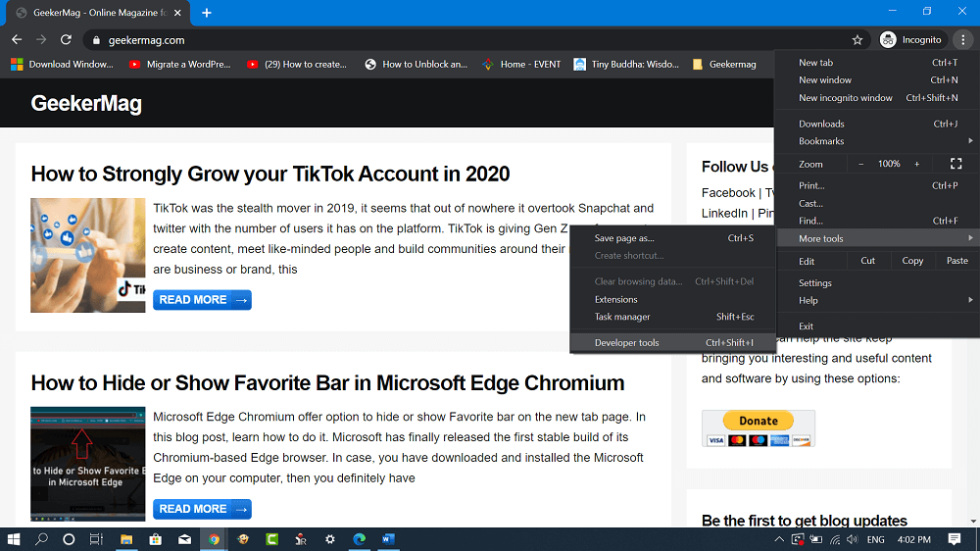Viewport: 980px width, 551px height.
Task: Choose Cast from the Chrome menu
Action: click(877, 203)
